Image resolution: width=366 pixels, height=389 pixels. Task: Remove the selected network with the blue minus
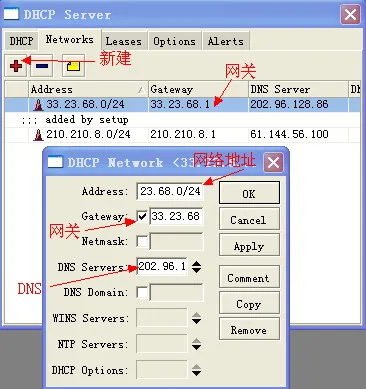point(42,66)
